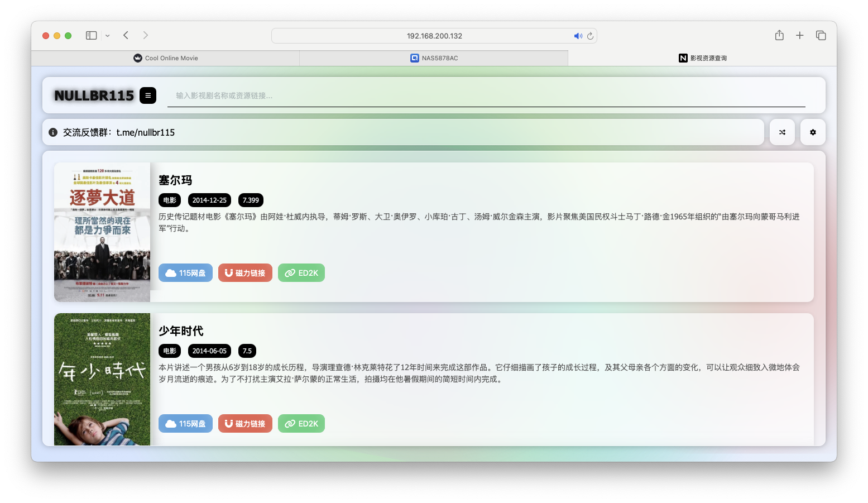Expand the sidebar options chevron
Image resolution: width=868 pixels, height=503 pixels.
[107, 35]
